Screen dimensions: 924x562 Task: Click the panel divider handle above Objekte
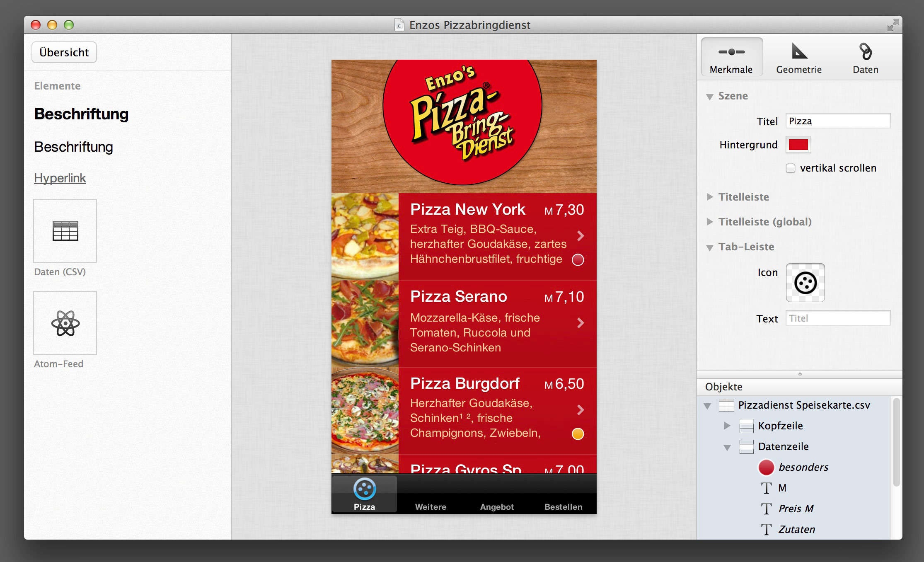(x=800, y=374)
